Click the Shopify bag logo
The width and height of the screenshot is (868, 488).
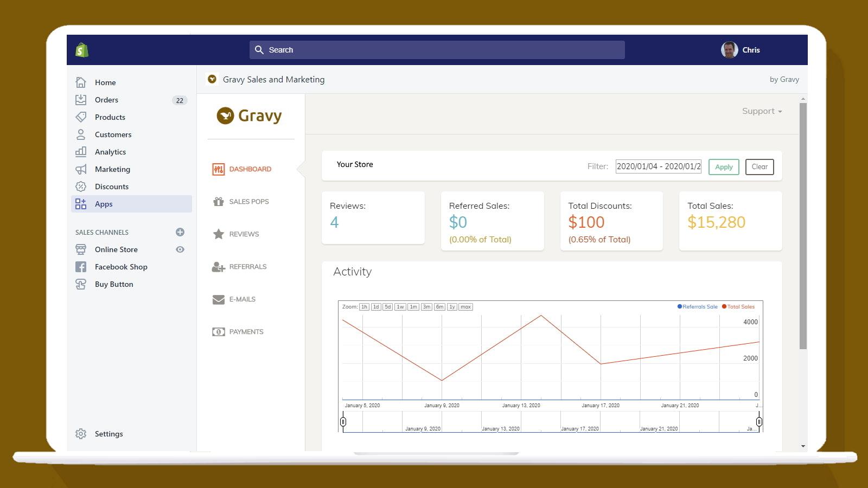click(x=81, y=49)
